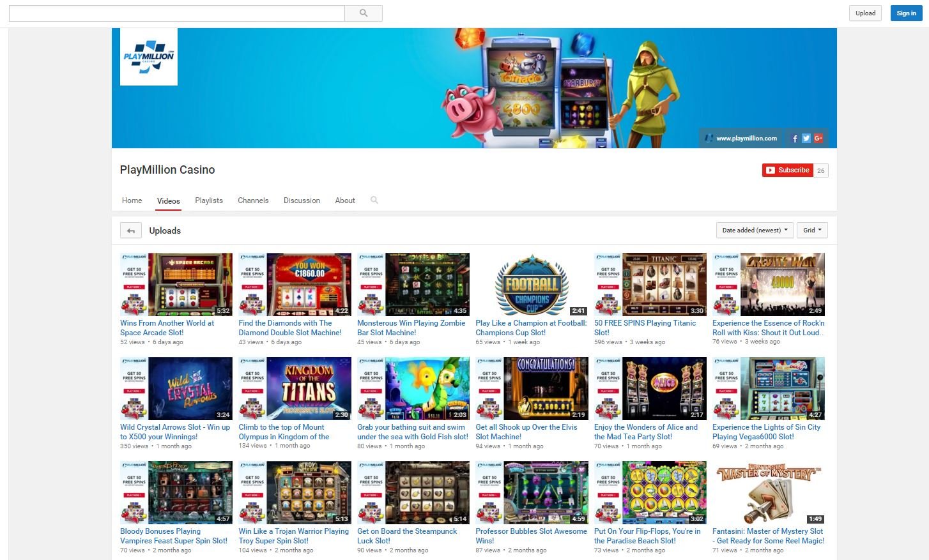Select the Videos tab

click(169, 201)
